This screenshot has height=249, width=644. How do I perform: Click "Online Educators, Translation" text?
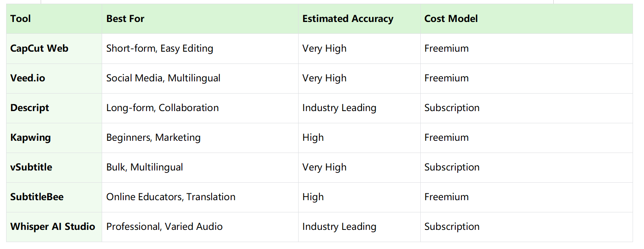click(x=171, y=197)
